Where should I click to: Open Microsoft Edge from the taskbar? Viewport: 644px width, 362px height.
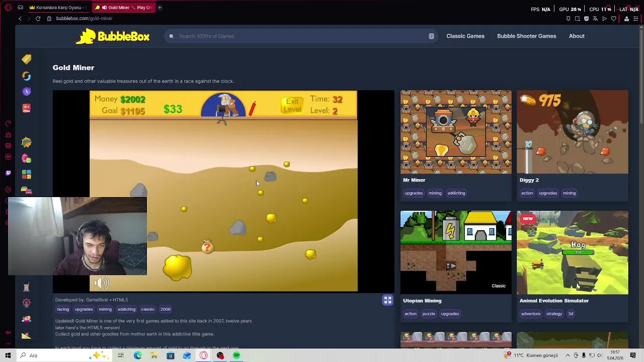137,355
